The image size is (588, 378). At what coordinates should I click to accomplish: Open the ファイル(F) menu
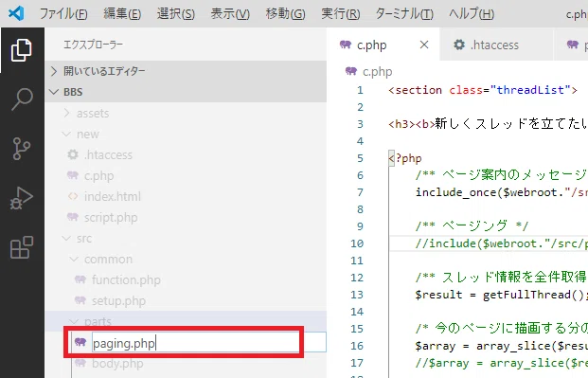click(63, 14)
